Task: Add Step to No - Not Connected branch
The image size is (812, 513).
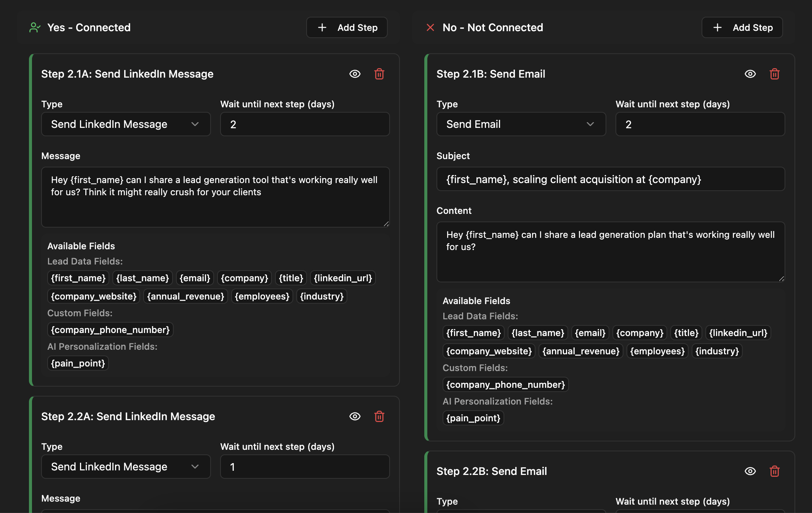Action: pyautogui.click(x=742, y=27)
